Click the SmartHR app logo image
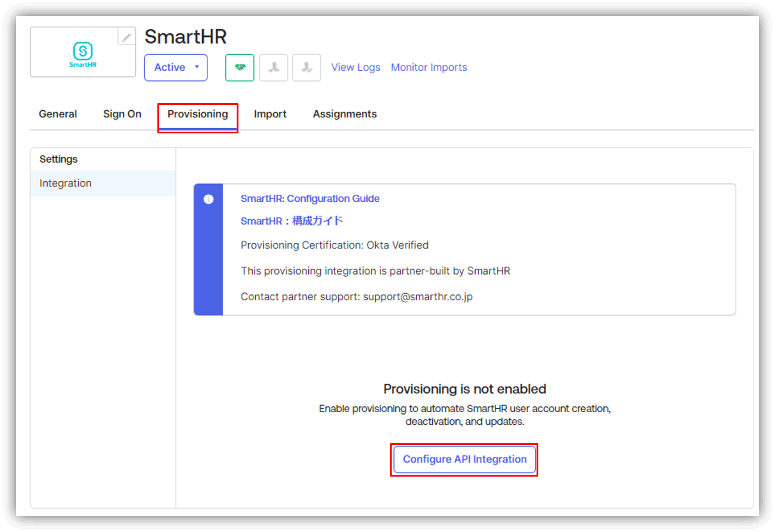The image size is (775, 532). (83, 55)
